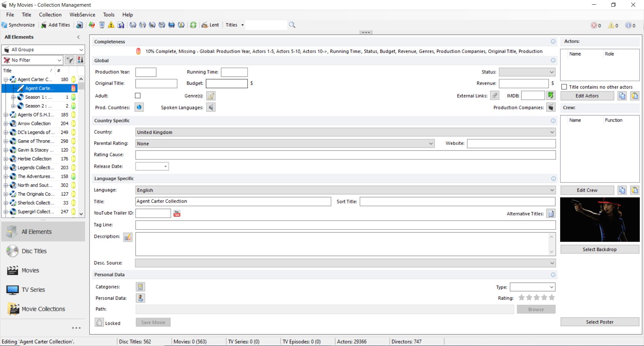Expand the Arrow Collection tree node
Screen dimensions: 644x346
tap(6, 123)
